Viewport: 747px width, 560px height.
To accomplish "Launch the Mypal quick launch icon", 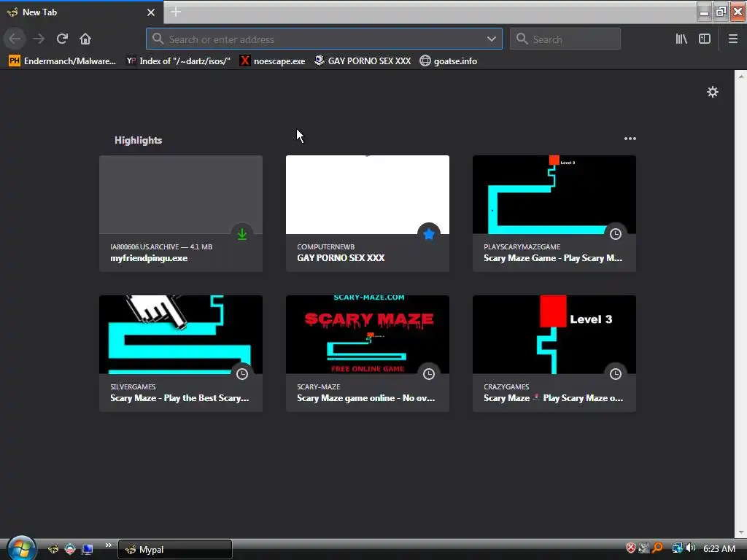I will click(x=53, y=549).
